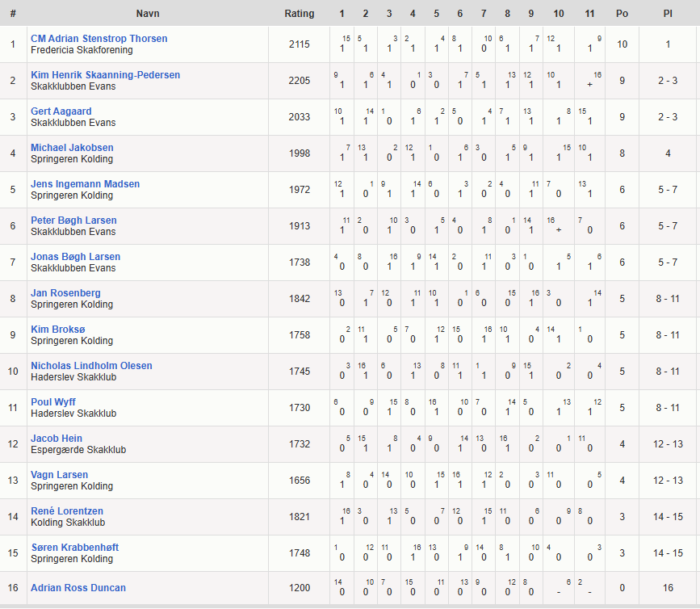
Task: Select the Kim Broksø player link
Action: click(x=61, y=330)
